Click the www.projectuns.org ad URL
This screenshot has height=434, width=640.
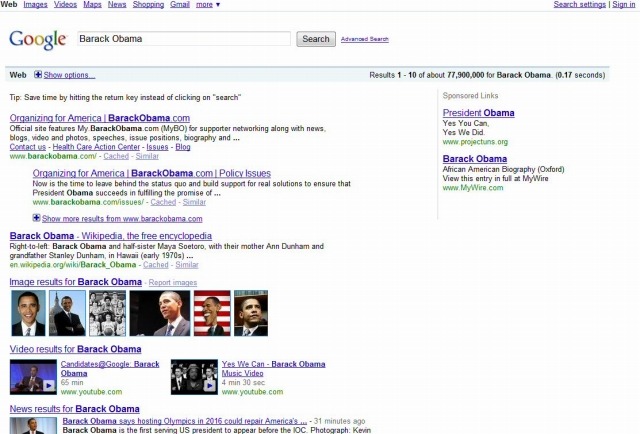point(475,142)
